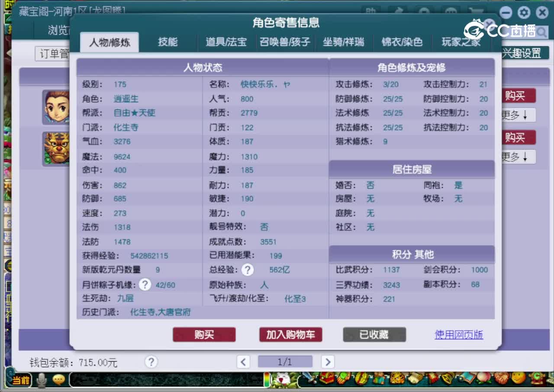
Task: Switch to the 技能 tab
Action: click(167, 42)
